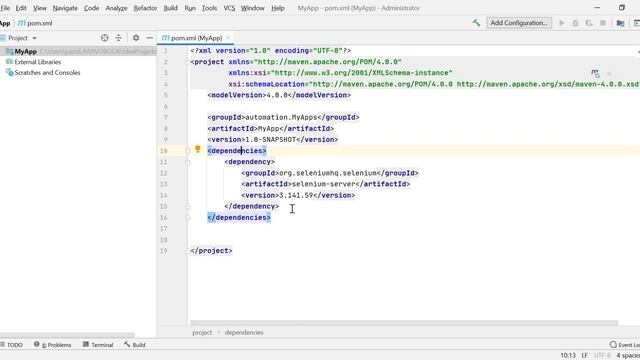Click the Run with Coverage icon
This screenshot has width=640, height=360.
click(x=589, y=23)
